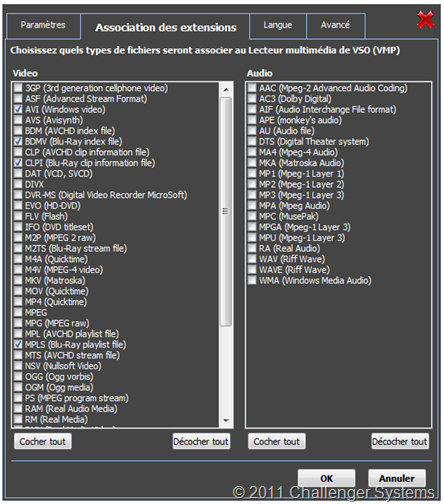The height and width of the screenshot is (504, 444).
Task: Select the IFO (DVD titleset) entry text
Action: pos(59,227)
